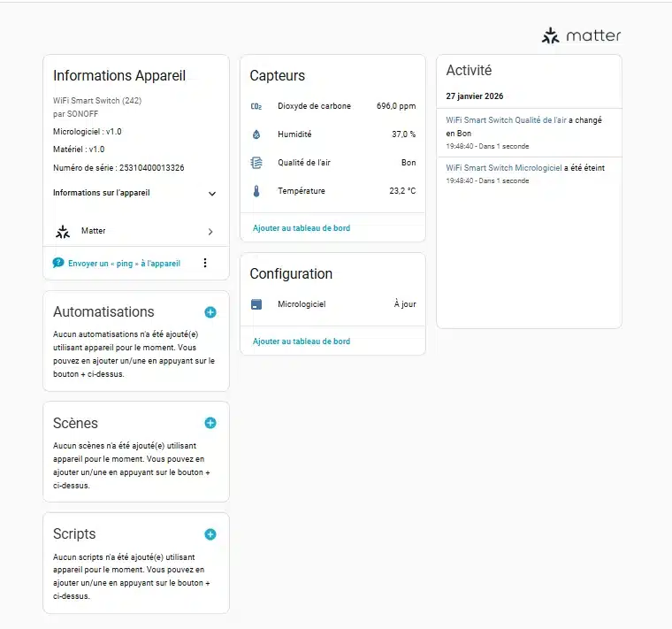This screenshot has height=629, width=672.
Task: Expand Informations sur l'appareil section
Action: point(211,193)
